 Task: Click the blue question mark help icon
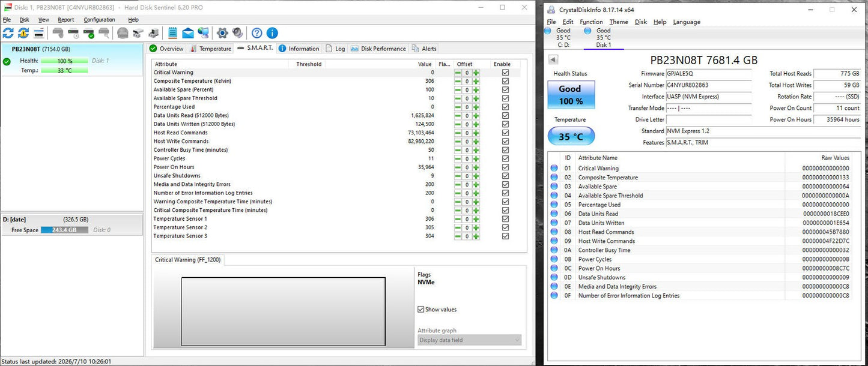point(256,33)
